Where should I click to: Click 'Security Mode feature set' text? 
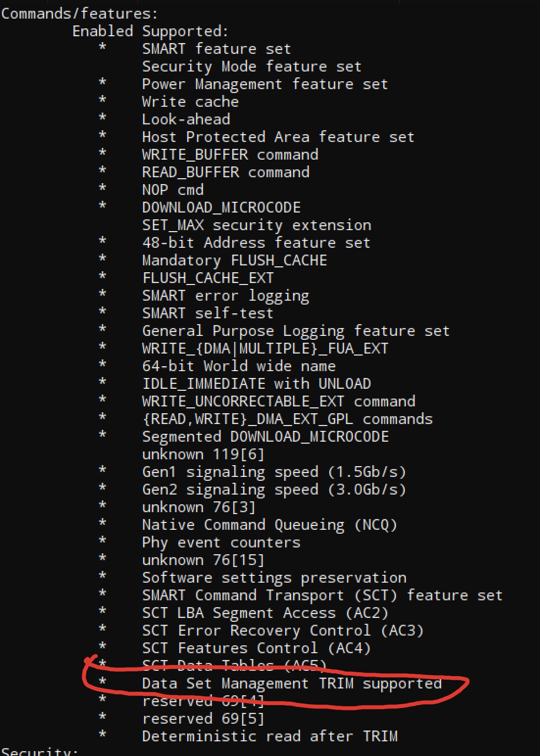click(x=252, y=67)
